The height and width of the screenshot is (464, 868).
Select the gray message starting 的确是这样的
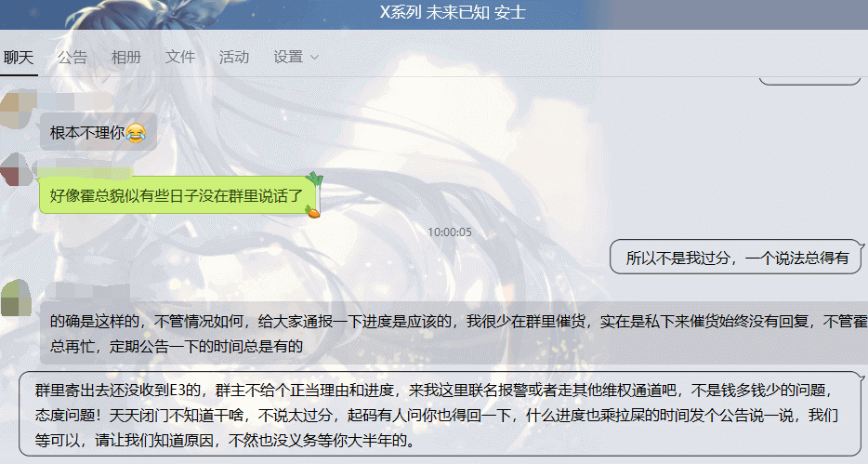(454, 333)
